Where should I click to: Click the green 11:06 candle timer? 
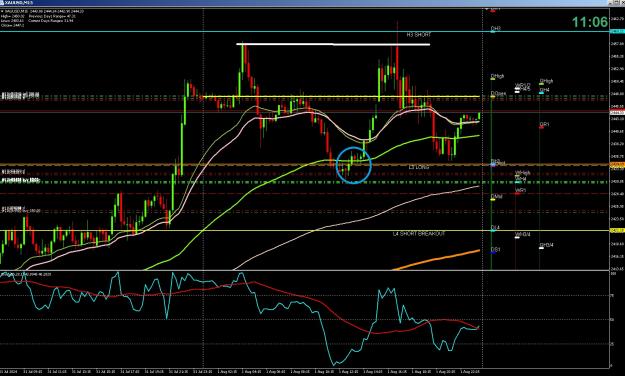coord(590,22)
